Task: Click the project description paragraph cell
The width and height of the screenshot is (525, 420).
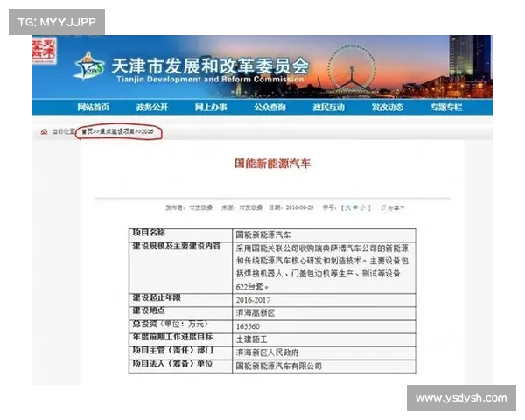Action: coord(324,268)
